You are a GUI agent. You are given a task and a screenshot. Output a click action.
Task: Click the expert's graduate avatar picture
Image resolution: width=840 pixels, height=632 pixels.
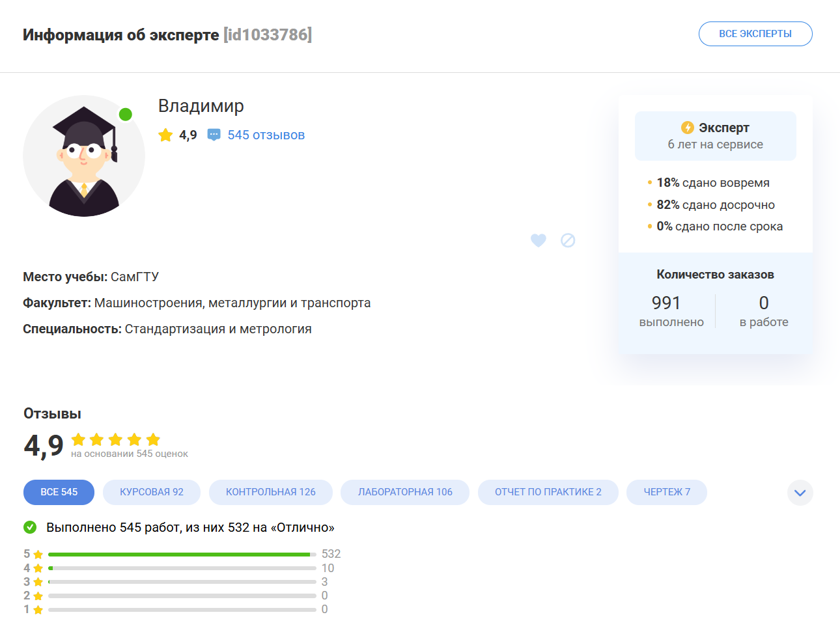(84, 156)
